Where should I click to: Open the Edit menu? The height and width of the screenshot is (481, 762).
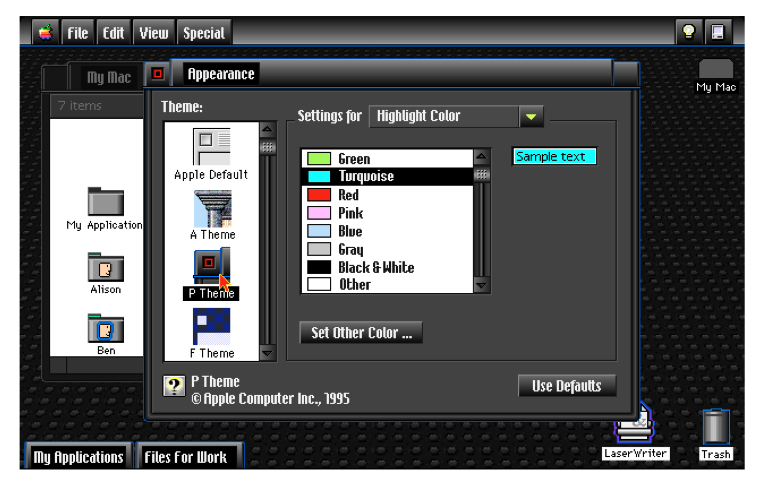[113, 33]
